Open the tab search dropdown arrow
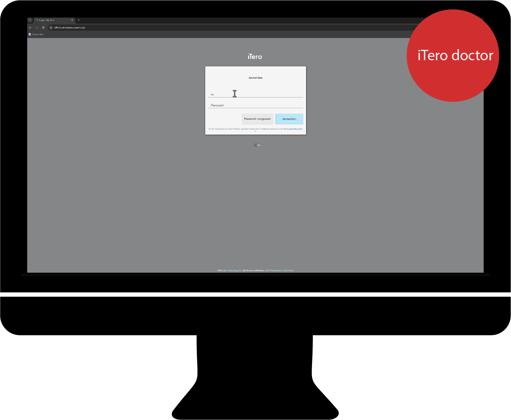511x420 pixels. click(x=30, y=20)
